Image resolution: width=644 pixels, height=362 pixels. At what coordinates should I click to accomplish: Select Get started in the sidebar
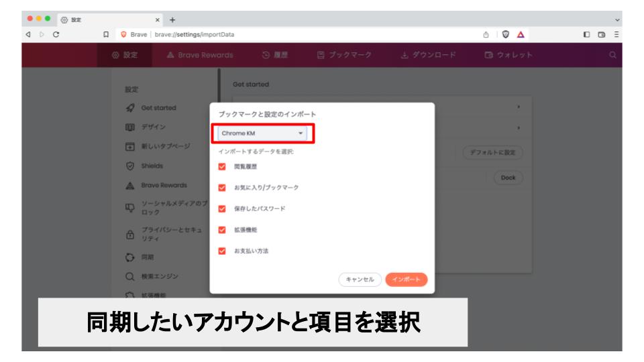(158, 108)
